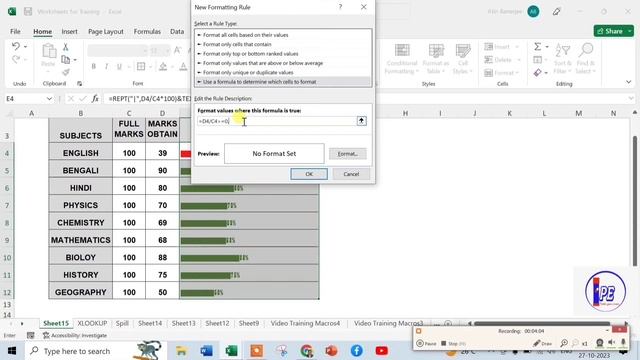Click the Redo arrow icon
The image size is (640, 360).
pyautogui.click(x=16, y=60)
